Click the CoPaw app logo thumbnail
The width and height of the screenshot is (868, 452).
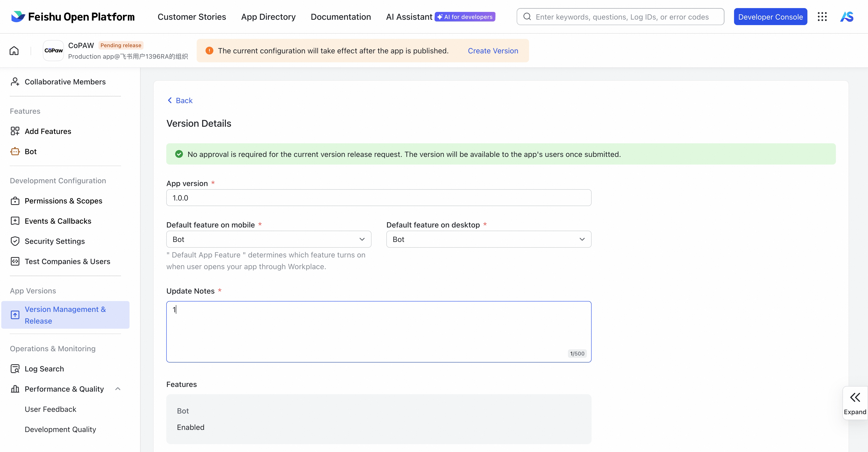(x=53, y=51)
